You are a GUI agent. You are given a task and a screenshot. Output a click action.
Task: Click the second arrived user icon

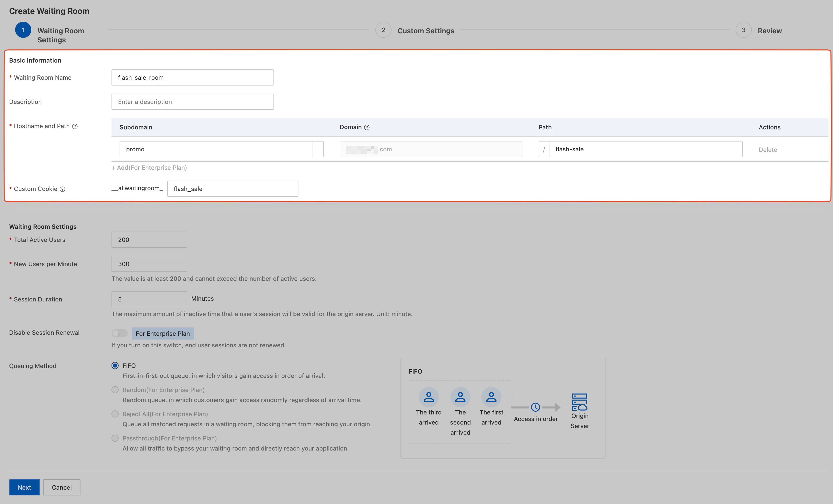[x=460, y=397]
